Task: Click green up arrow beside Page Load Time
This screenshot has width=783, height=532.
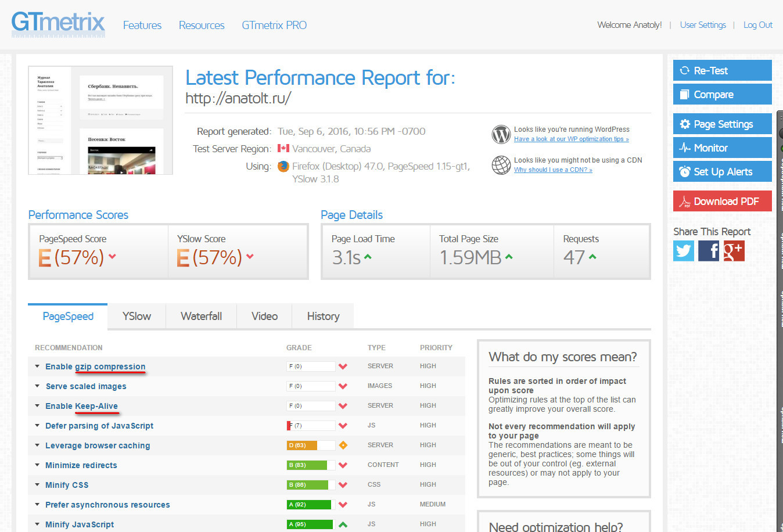Action: pos(368,256)
